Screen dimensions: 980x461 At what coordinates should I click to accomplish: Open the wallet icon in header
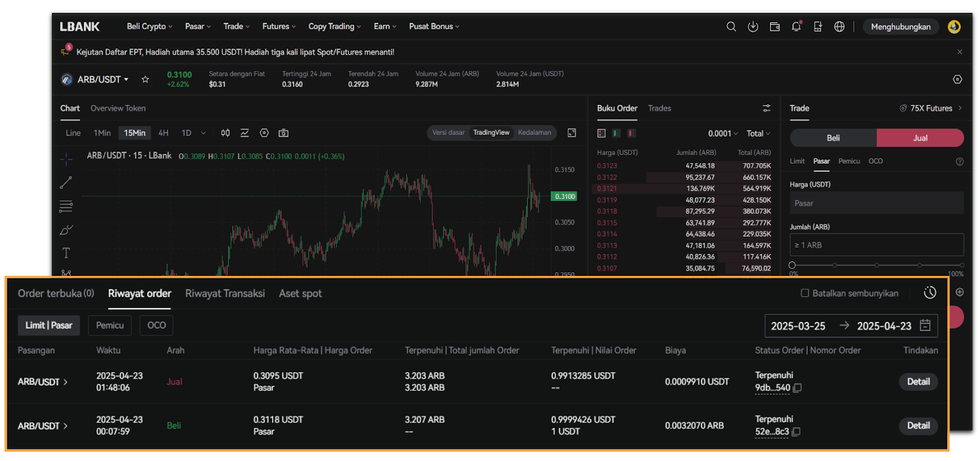pos(775,27)
